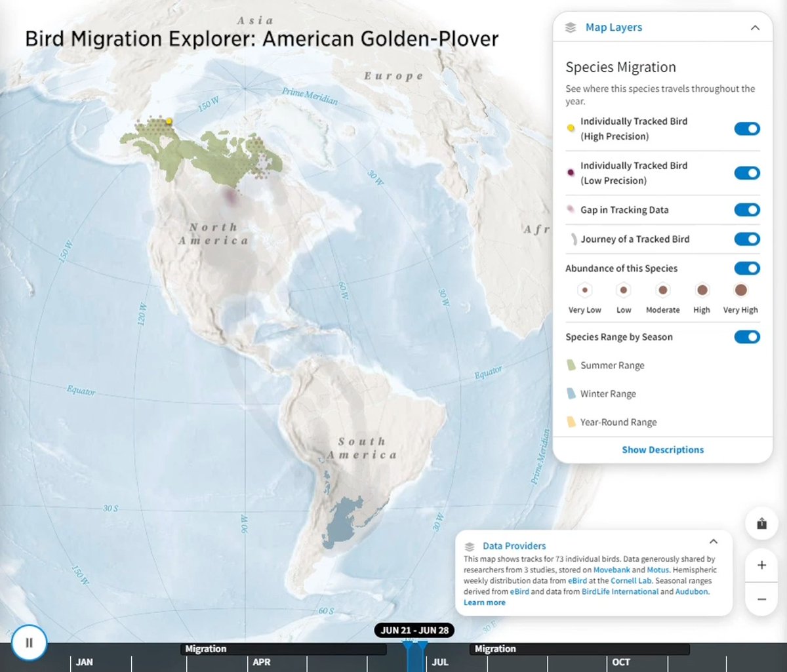This screenshot has width=787, height=672.
Task: Open the BirdLife International link
Action: click(x=620, y=591)
